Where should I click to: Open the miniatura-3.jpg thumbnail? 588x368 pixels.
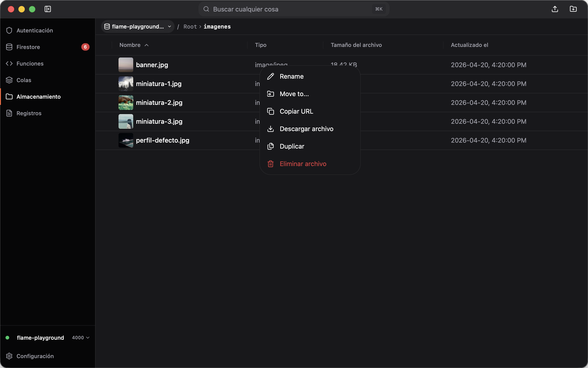click(x=126, y=121)
